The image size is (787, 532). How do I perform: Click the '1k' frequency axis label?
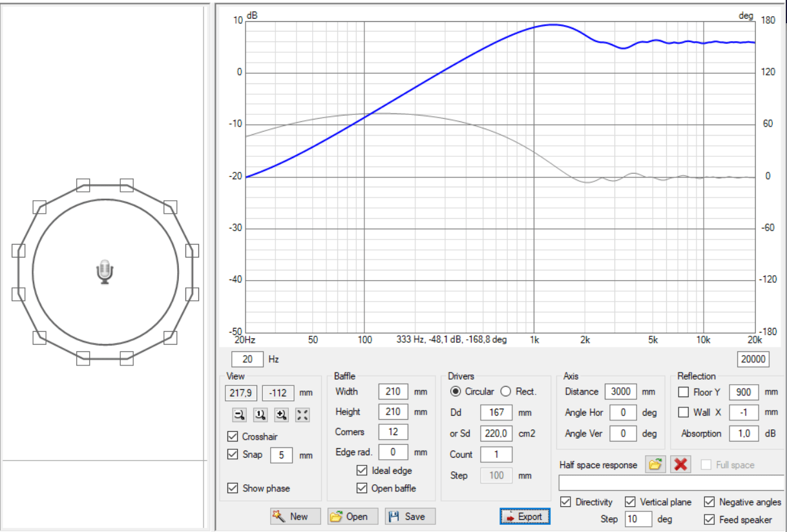(534, 339)
